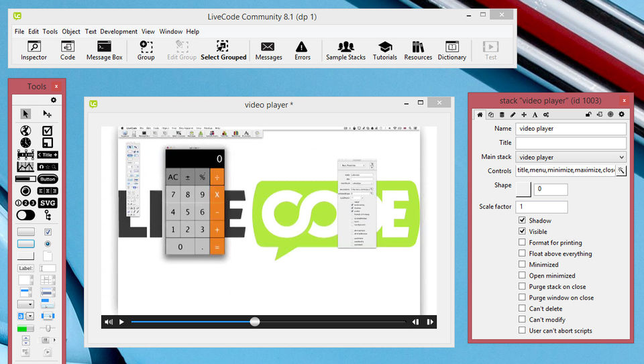Disable the Shadow checkbox
Viewport: 644px width, 364px height.
tap(522, 221)
